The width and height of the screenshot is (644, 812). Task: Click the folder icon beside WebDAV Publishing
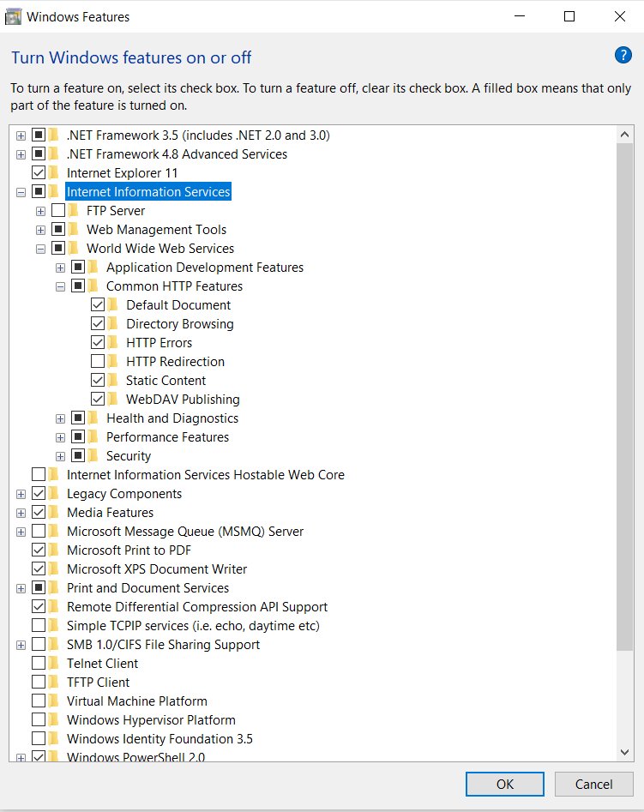tap(113, 400)
